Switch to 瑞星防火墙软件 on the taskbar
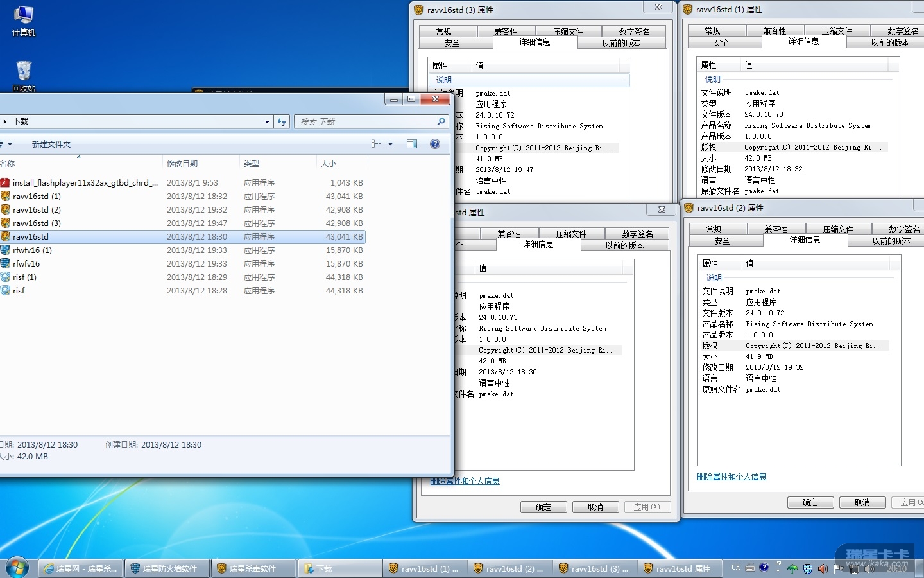Image resolution: width=924 pixels, height=578 pixels. click(x=168, y=568)
